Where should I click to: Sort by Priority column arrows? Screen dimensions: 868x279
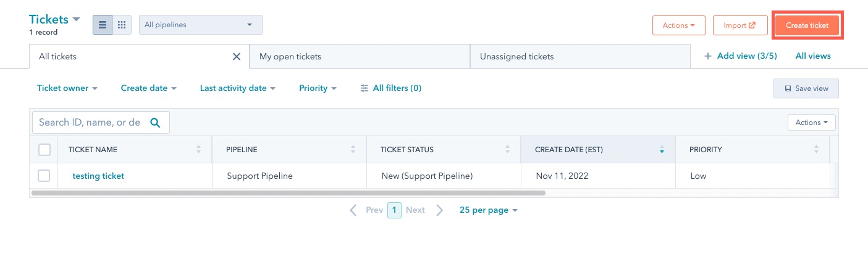pos(816,150)
